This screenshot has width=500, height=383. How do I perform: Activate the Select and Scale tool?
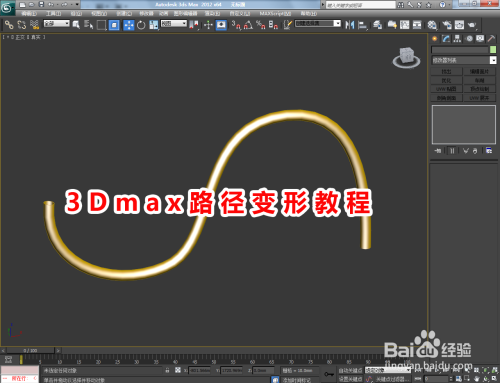154,25
